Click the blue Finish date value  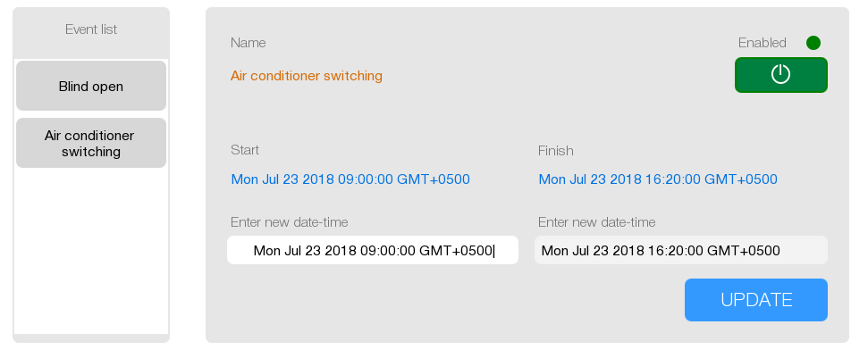coord(658,179)
